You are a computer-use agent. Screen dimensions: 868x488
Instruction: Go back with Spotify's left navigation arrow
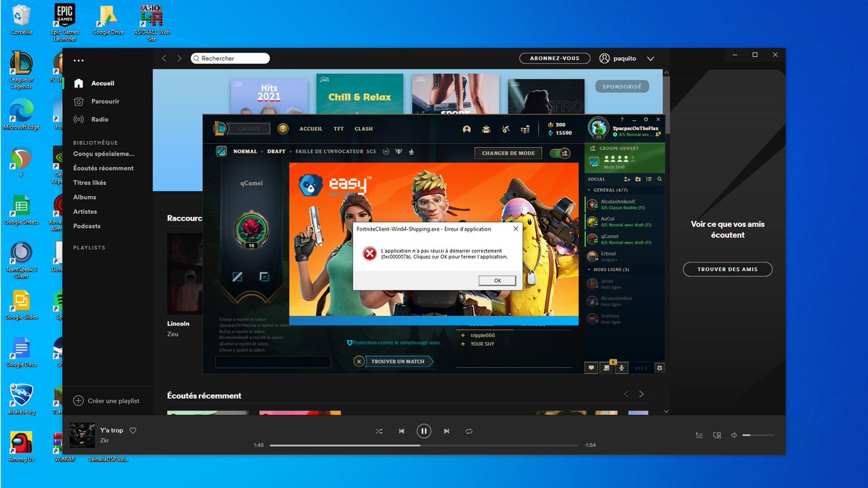(164, 59)
